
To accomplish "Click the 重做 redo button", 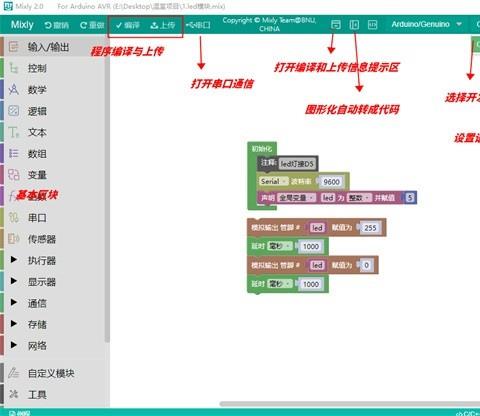I will pos(92,25).
